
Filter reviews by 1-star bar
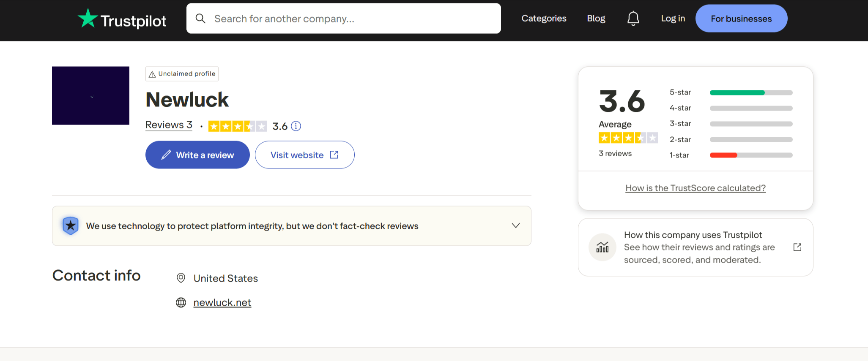click(x=750, y=155)
